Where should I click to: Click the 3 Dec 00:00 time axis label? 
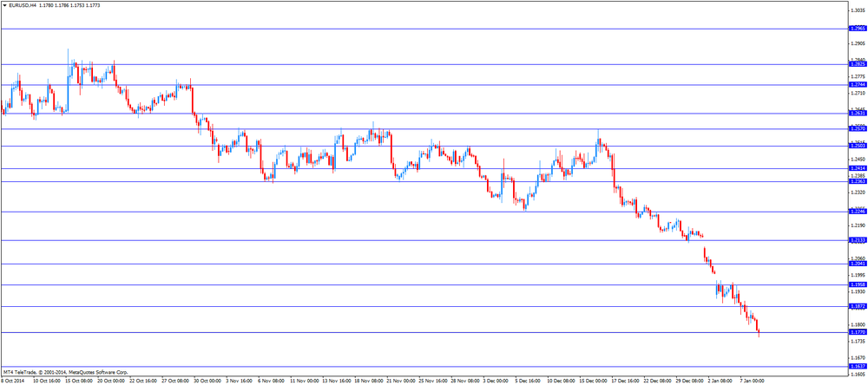[x=497, y=382]
